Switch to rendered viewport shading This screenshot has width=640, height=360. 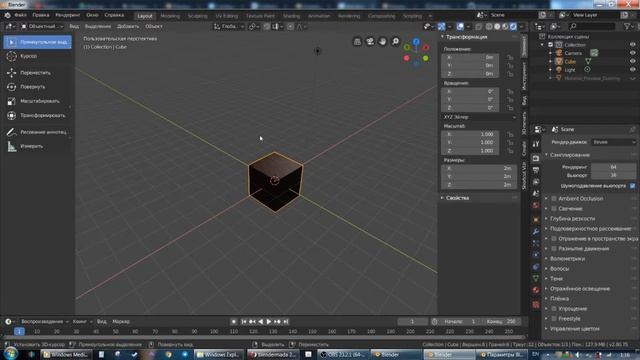[x=513, y=27]
